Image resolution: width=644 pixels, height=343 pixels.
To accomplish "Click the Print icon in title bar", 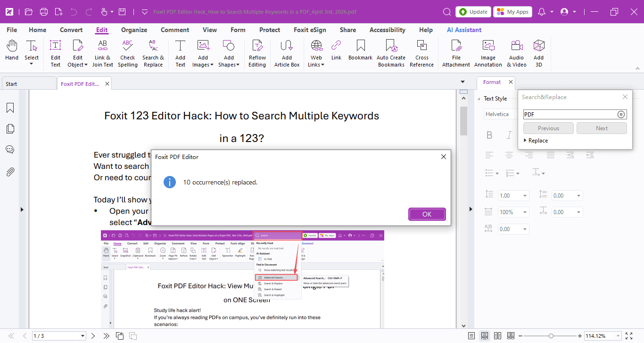I will click(44, 12).
